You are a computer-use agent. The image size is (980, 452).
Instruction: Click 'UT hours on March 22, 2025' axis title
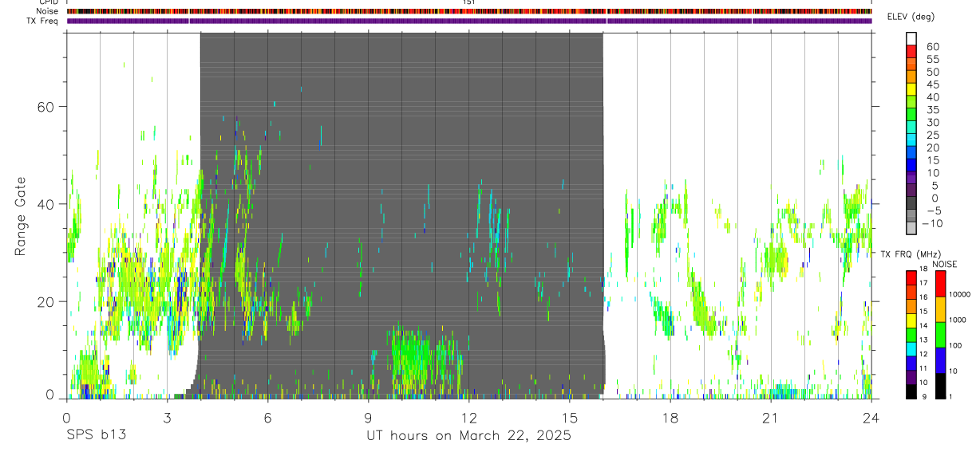point(469,436)
